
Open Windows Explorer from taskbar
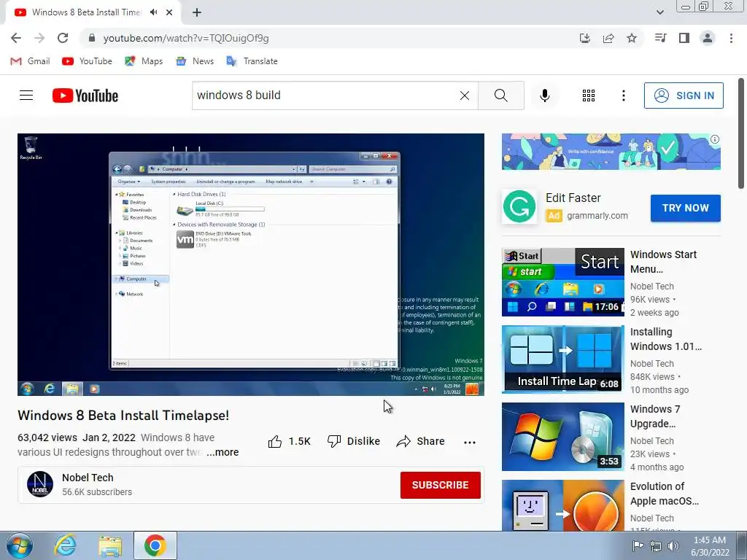point(110,545)
